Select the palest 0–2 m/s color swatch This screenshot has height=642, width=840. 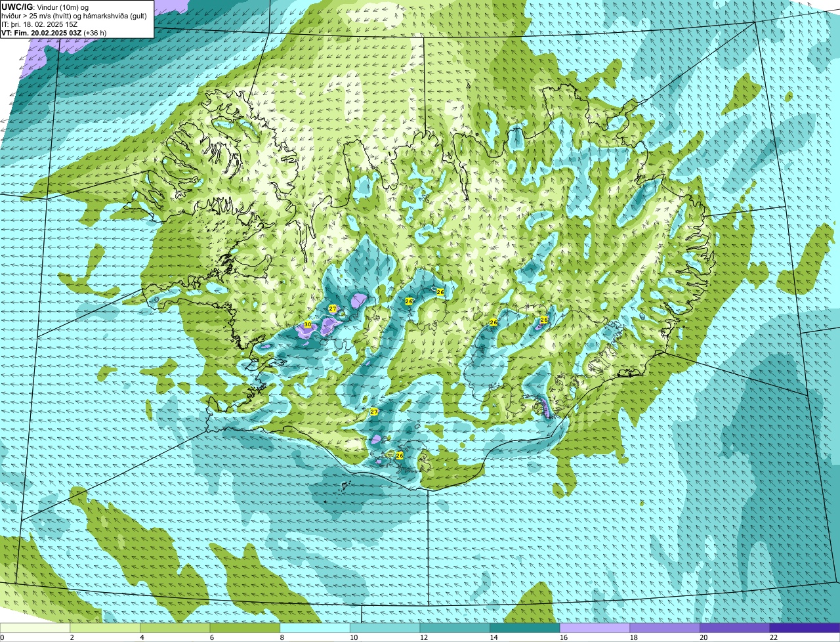[x=35, y=628]
